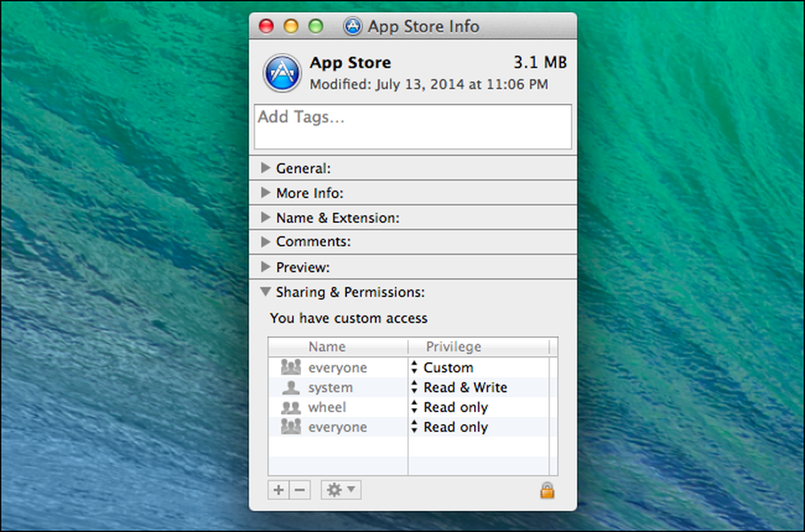Add a user with the plus button
The height and width of the screenshot is (532, 805).
click(x=279, y=490)
